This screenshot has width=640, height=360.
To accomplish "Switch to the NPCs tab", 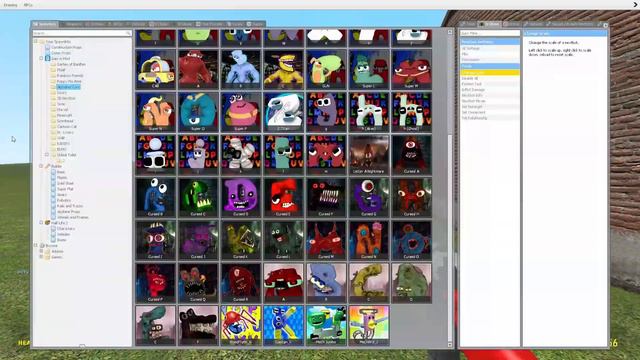I will pyautogui.click(x=116, y=24).
